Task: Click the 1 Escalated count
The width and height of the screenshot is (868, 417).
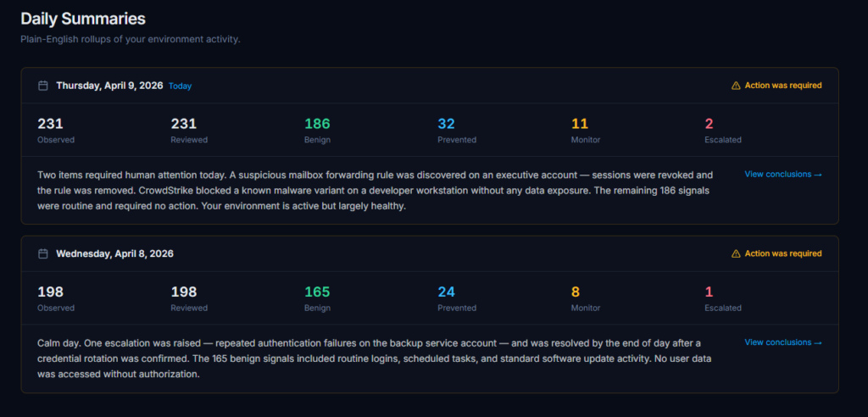Action: click(709, 292)
